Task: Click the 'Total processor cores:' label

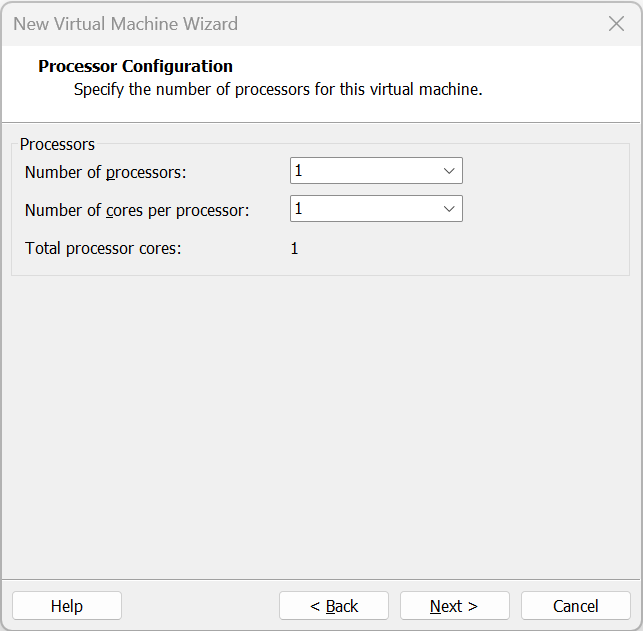Action: (x=103, y=248)
